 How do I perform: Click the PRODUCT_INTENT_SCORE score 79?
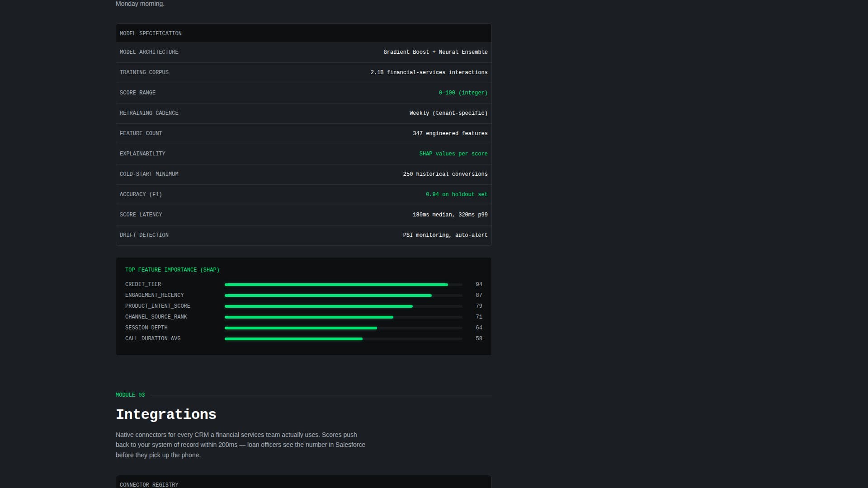pyautogui.click(x=479, y=306)
